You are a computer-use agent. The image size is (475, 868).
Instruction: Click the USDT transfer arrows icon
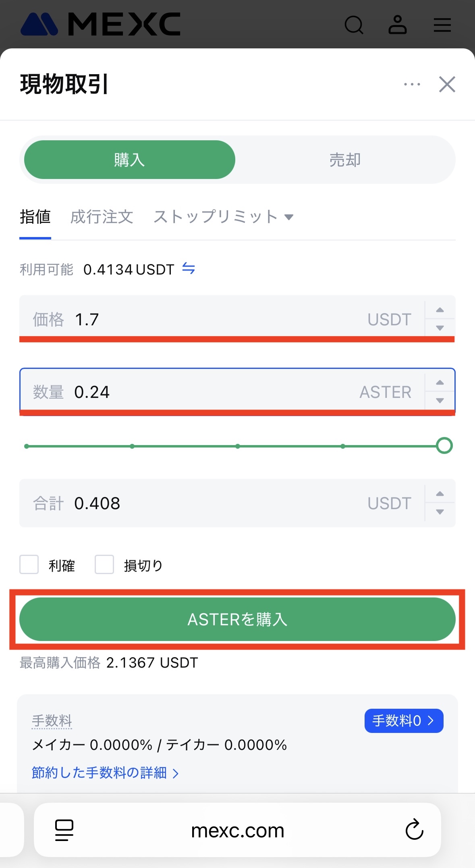coord(189,269)
